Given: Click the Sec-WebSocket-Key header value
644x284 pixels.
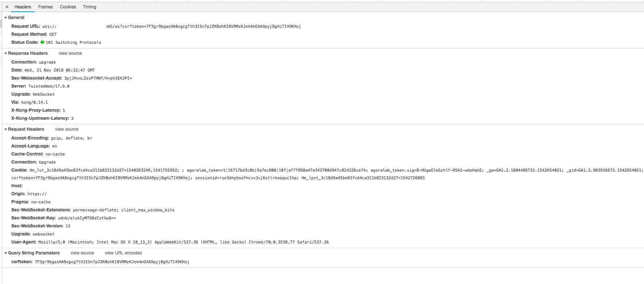Looking at the screenshot, I should tap(87, 218).
